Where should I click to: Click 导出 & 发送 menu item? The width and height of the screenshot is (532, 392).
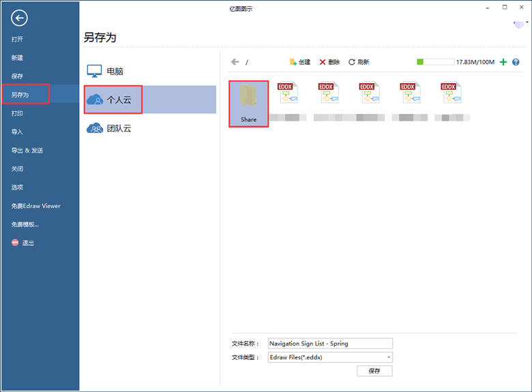pyautogui.click(x=27, y=150)
